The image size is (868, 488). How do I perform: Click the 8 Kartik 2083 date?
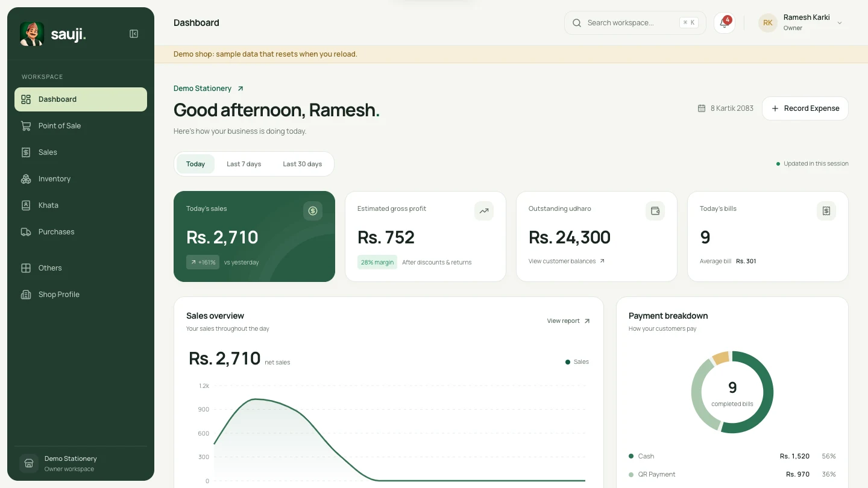(732, 108)
